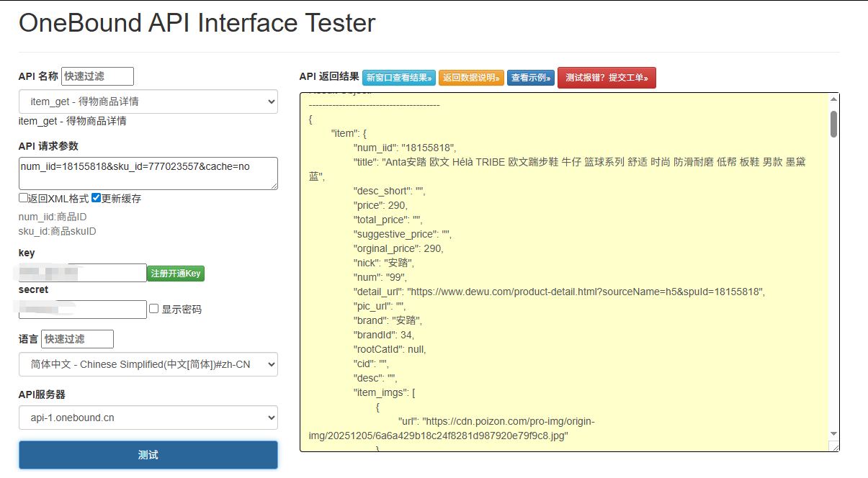Click the "orginal_price": 290 line
Image resolution: width=868 pixels, height=478 pixels.
(398, 248)
